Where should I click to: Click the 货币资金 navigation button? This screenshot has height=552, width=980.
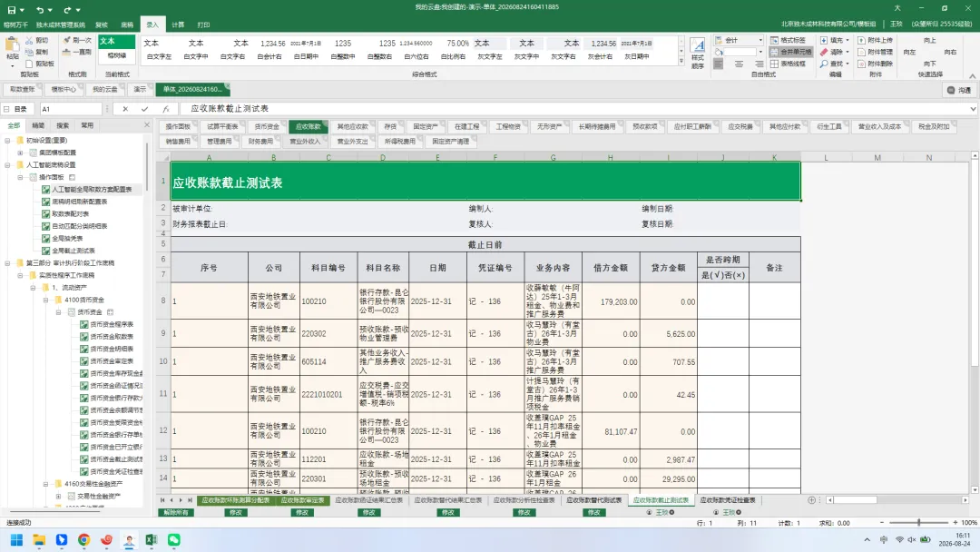point(267,126)
